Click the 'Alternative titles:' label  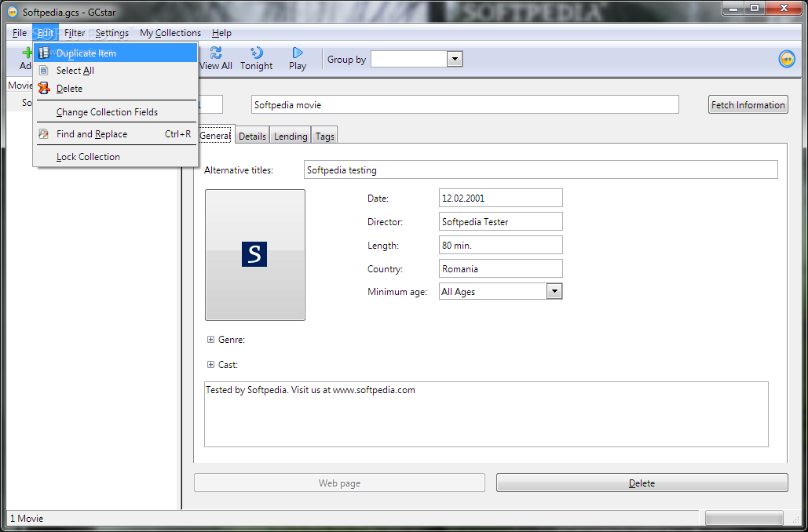click(239, 170)
